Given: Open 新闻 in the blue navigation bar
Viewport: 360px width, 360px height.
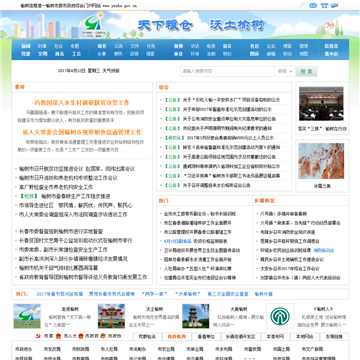Looking at the screenshot, I should pos(26,46).
